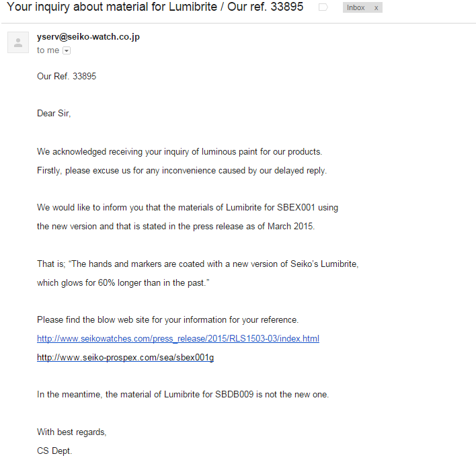Click the line mentioning March 2015
Screen dimensions: 476x466
click(175, 226)
